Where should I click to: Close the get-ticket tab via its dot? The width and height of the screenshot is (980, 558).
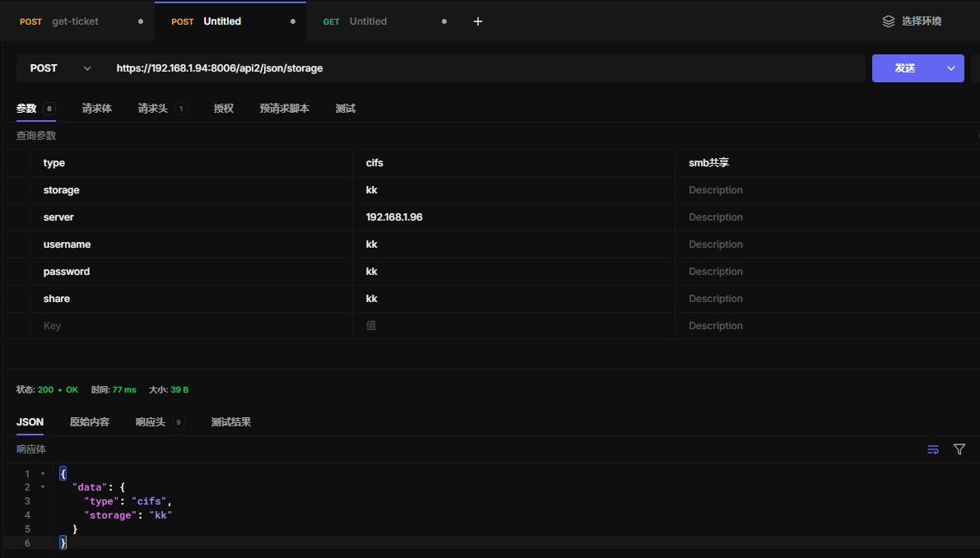click(141, 21)
